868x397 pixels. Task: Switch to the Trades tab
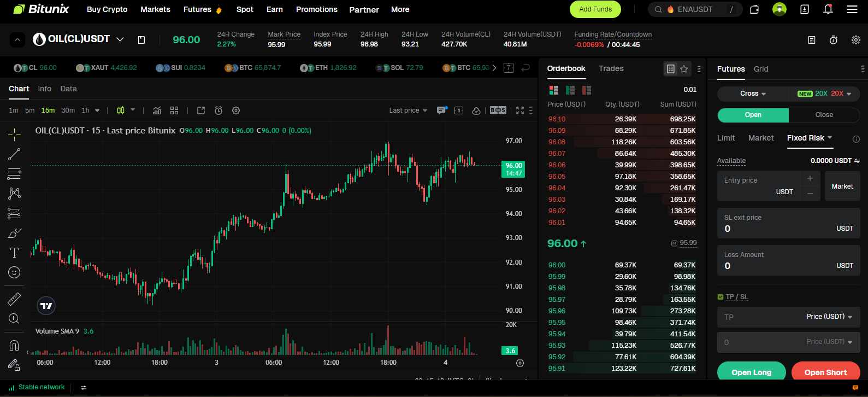[611, 68]
